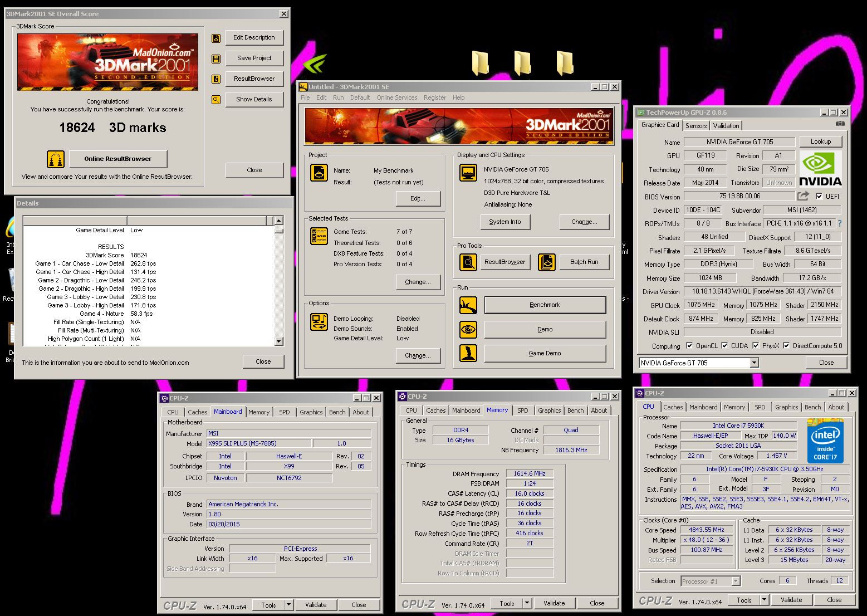Open Tools dropdown arrow in Memory CPU-Z

click(527, 603)
